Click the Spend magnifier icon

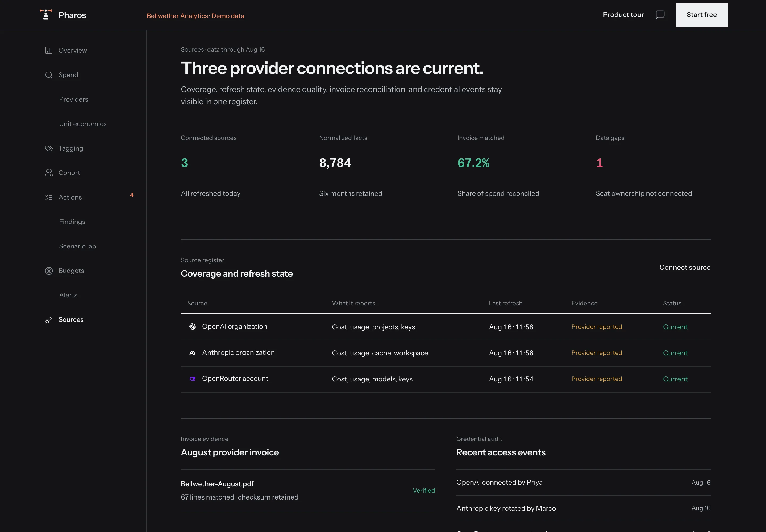click(49, 75)
